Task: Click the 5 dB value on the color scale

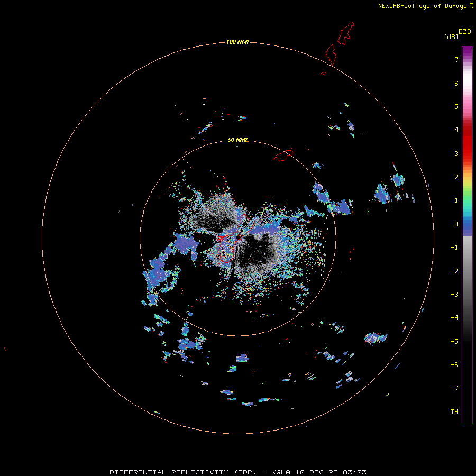Action: click(x=456, y=106)
